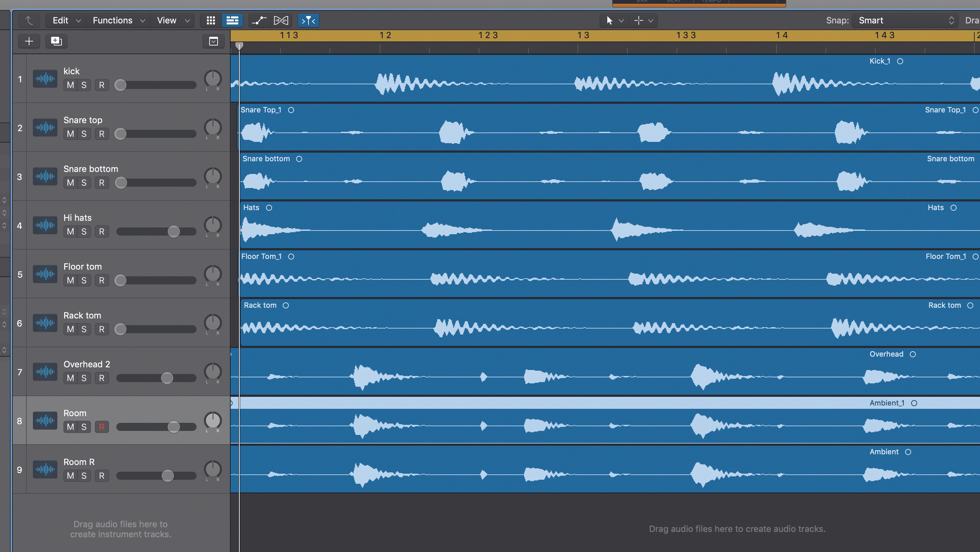Open the View menu
This screenshot has width=980, height=552.
point(173,20)
